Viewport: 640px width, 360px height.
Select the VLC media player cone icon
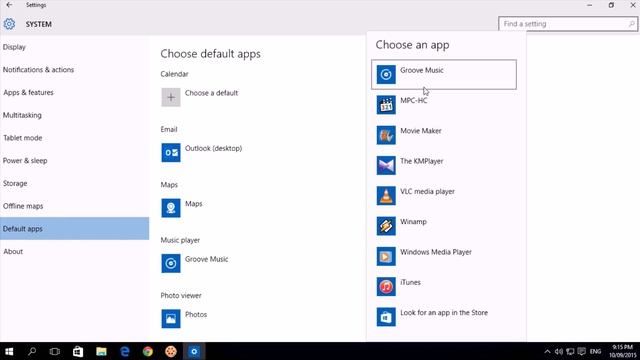click(386, 196)
